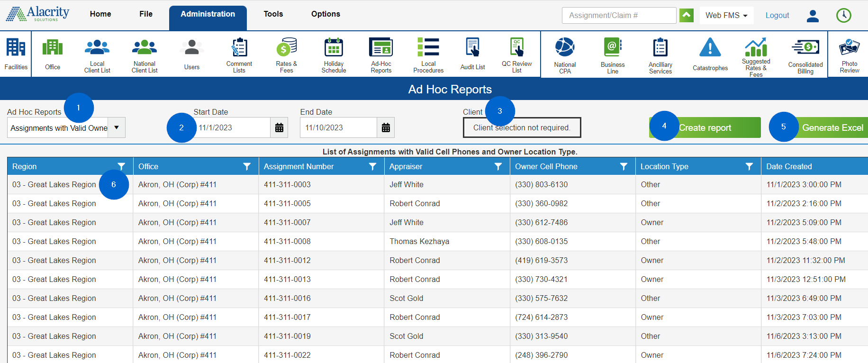Open the End Date calendar picker

386,127
